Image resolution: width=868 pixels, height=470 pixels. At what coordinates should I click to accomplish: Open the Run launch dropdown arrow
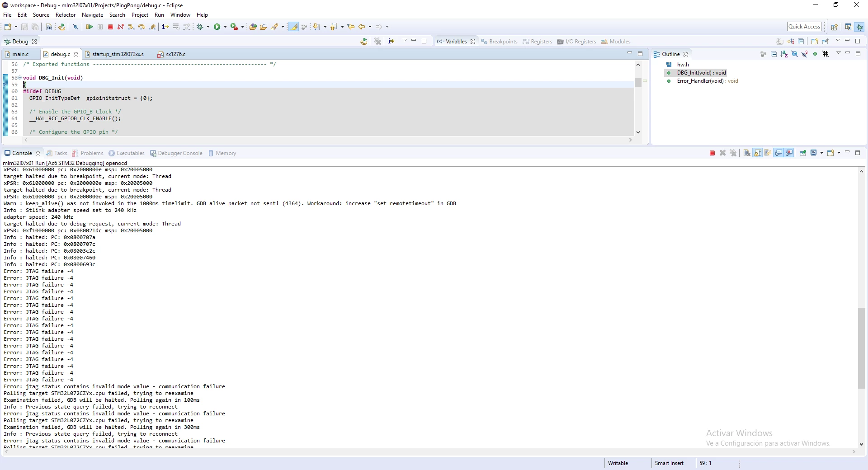point(225,27)
